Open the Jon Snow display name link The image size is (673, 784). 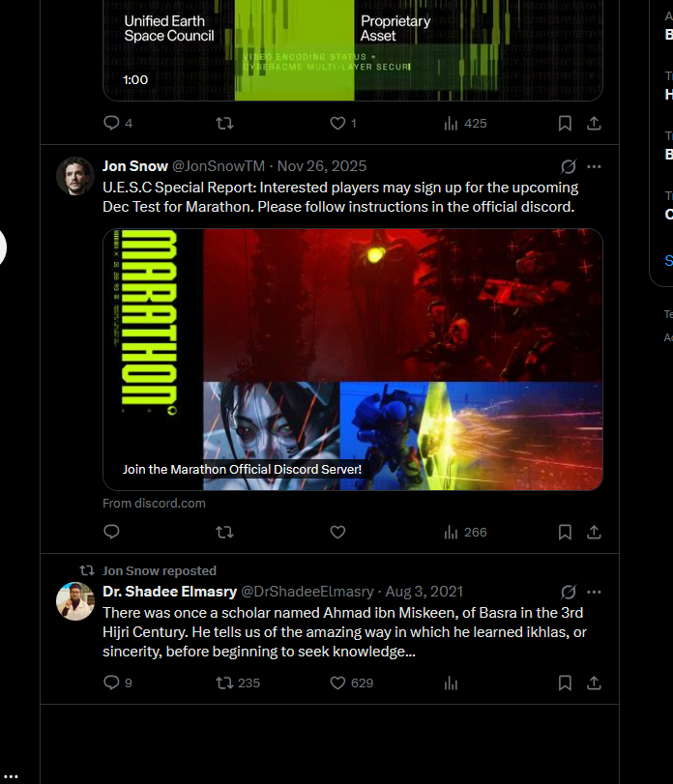135,166
